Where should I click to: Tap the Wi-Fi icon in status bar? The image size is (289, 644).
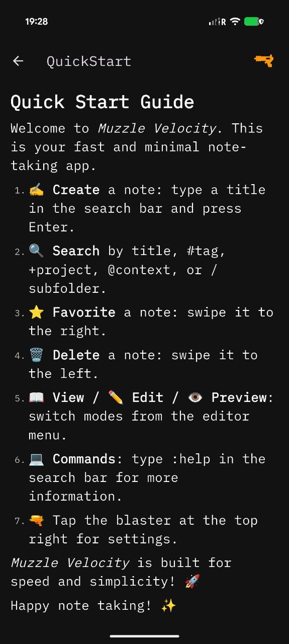pos(235,22)
